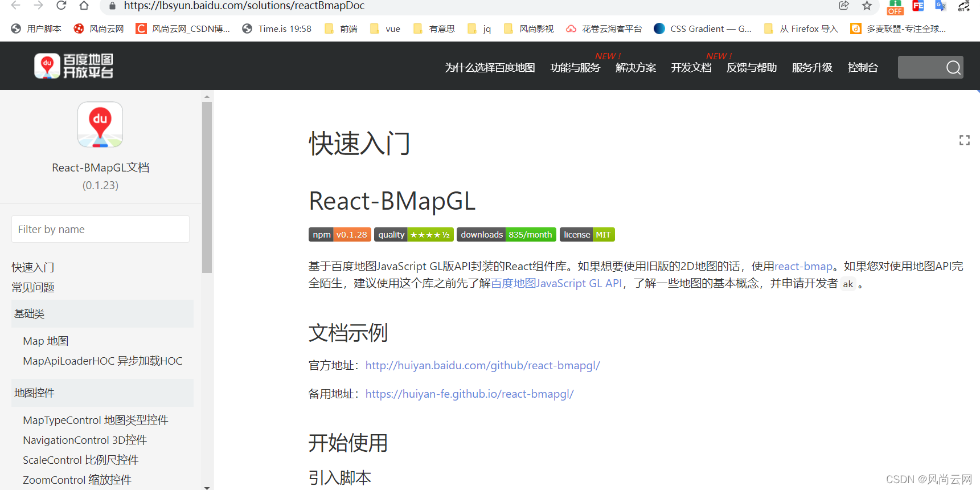Click the search magnifier icon
Screen dimensions: 980x490
tap(953, 68)
